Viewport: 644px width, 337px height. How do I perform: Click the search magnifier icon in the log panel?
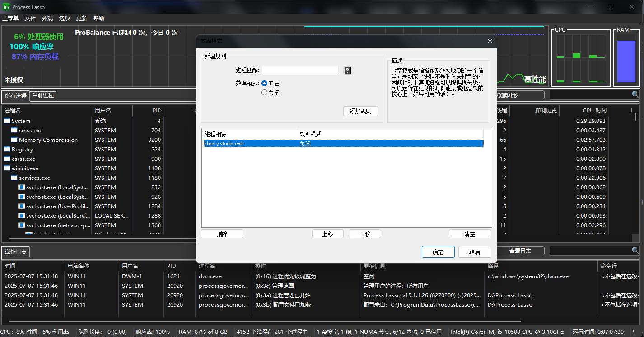tap(635, 250)
